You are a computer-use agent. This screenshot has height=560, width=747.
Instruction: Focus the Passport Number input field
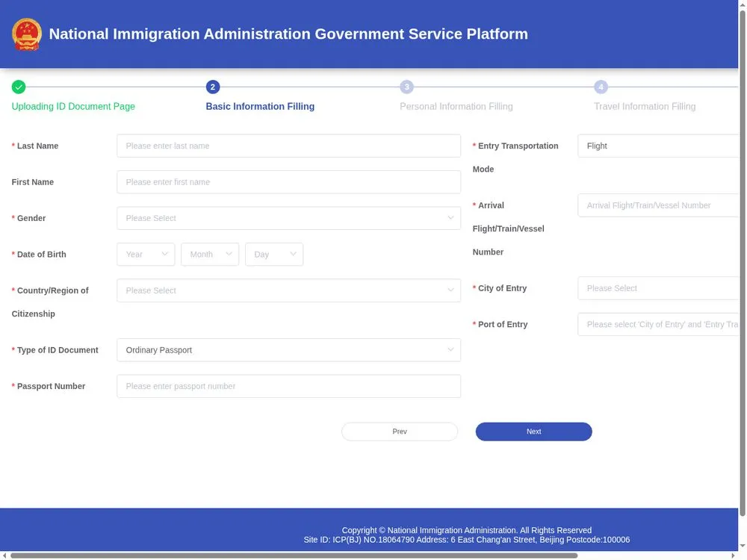[x=288, y=386]
